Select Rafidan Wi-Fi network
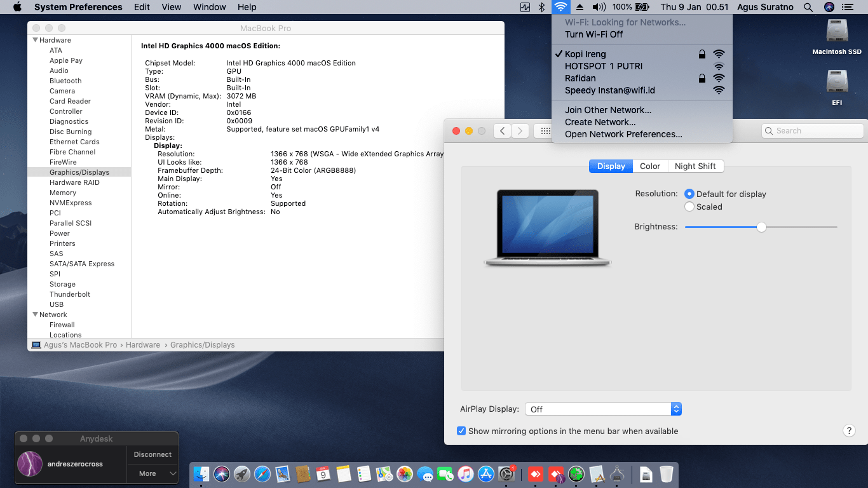The width and height of the screenshot is (868, 488). 642,78
